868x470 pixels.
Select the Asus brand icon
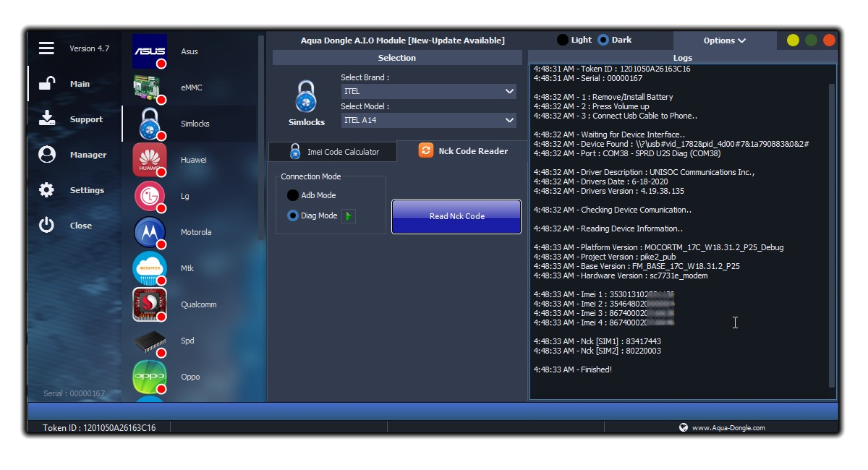(150, 51)
